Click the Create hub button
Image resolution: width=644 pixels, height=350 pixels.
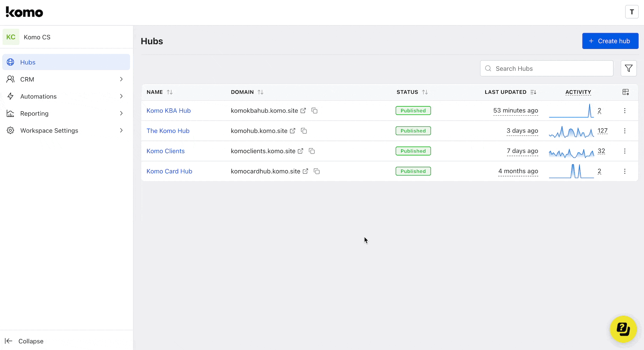611,41
